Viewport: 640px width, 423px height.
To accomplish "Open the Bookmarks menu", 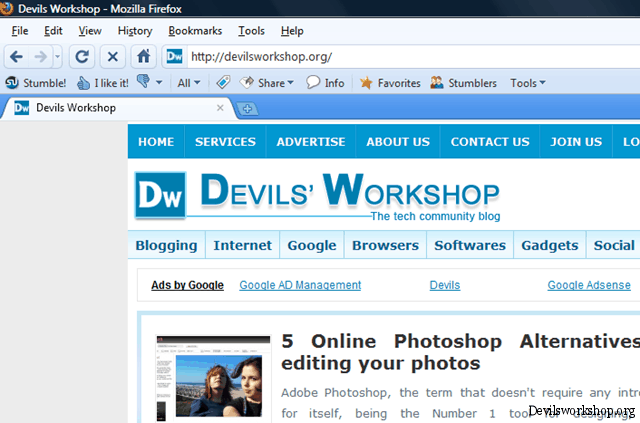I will tap(195, 31).
